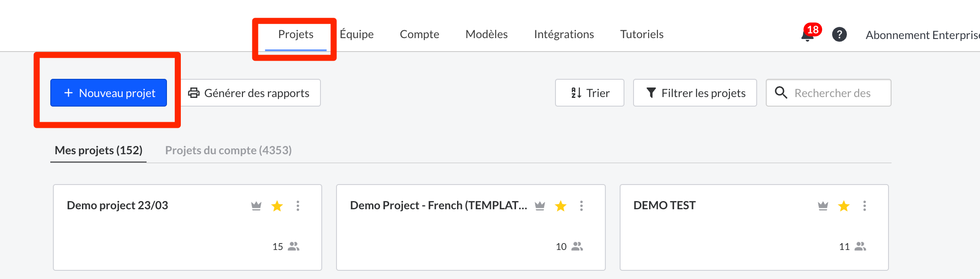980x279 pixels.
Task: Unstar the Demo Project - French card
Action: pyautogui.click(x=561, y=206)
